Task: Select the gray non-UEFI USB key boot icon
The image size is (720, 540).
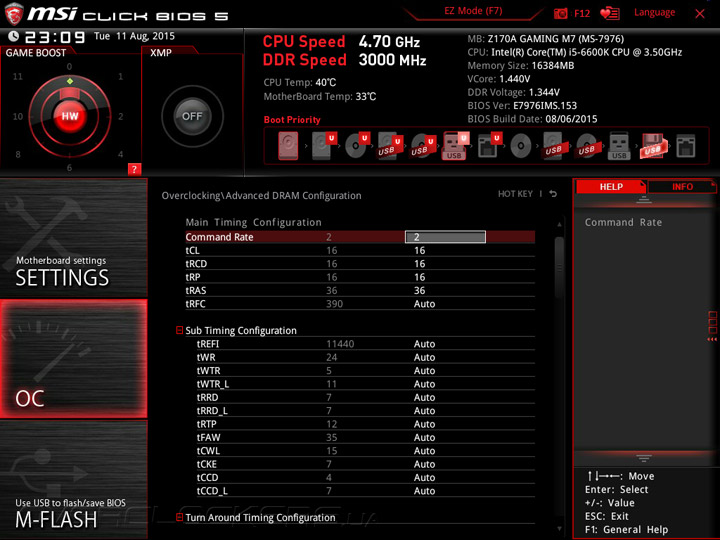Action: (x=619, y=146)
